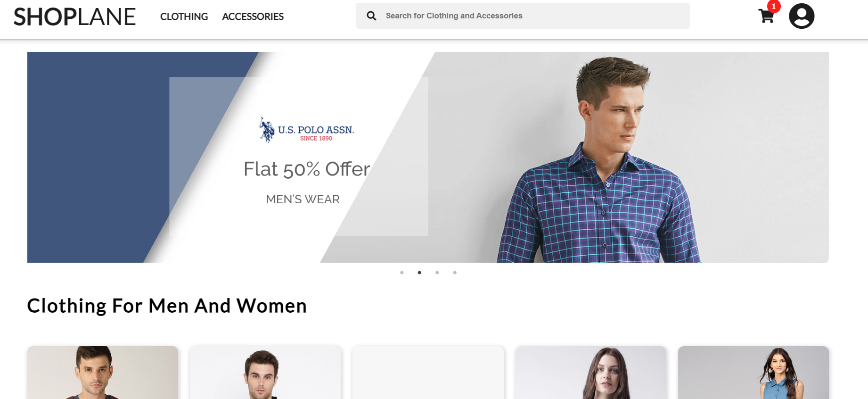Click the user profile avatar icon
The width and height of the screenshot is (868, 399).
802,16
